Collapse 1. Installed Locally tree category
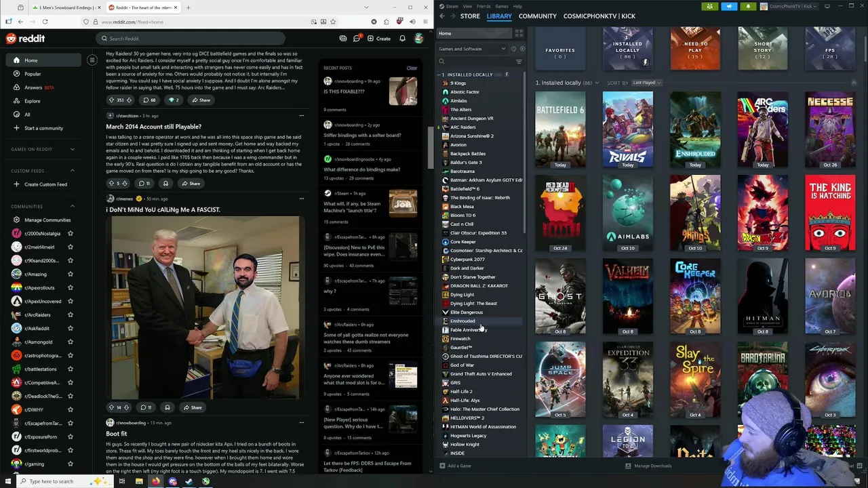This screenshot has height=488, width=868. click(x=439, y=75)
